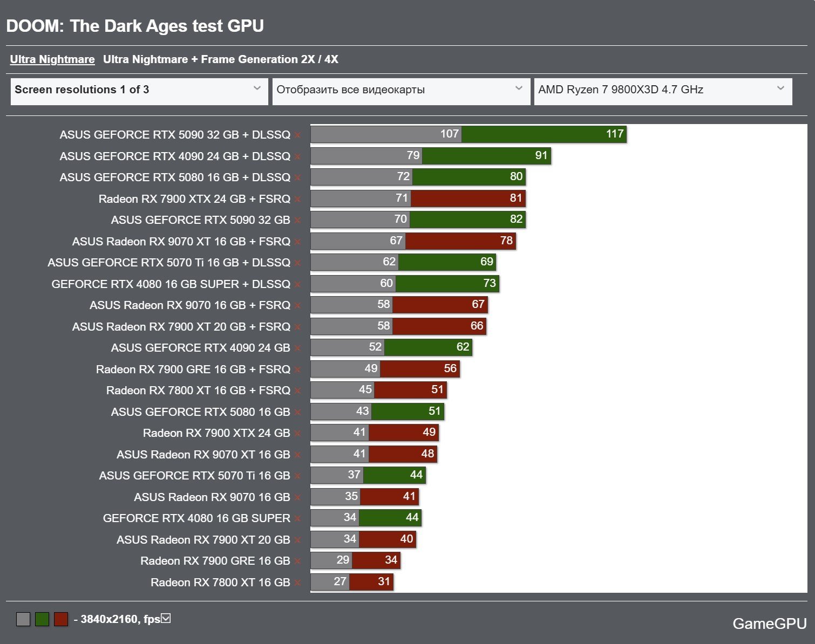Open the AMD Ryzen 7 9800X3D processor dropdown
Viewport: 815px width, 644px height.
tap(663, 91)
